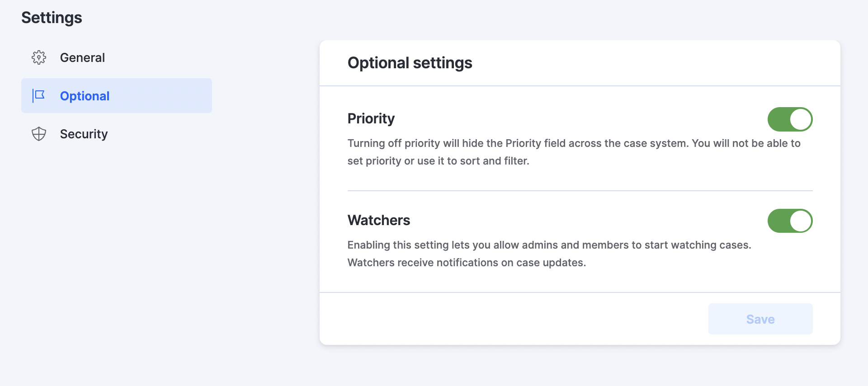Click the Watchers section heading
Image resolution: width=868 pixels, height=386 pixels.
378,220
